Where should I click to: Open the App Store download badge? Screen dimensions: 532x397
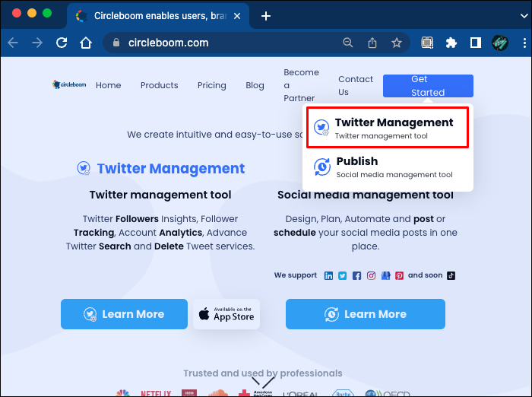pyautogui.click(x=226, y=314)
